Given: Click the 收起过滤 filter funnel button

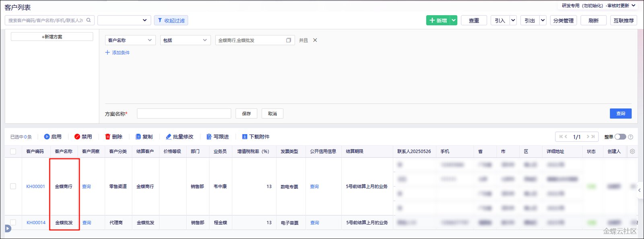Looking at the screenshot, I should (171, 20).
